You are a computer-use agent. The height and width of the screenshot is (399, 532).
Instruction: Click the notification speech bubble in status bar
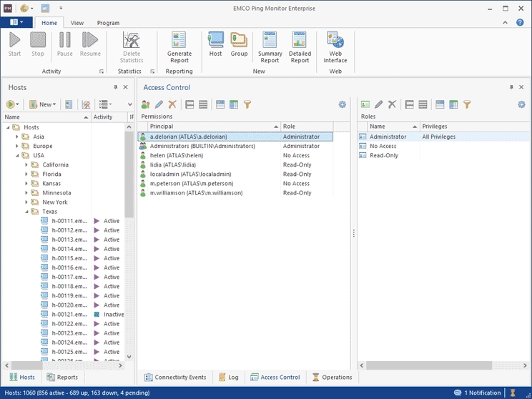pos(458,393)
